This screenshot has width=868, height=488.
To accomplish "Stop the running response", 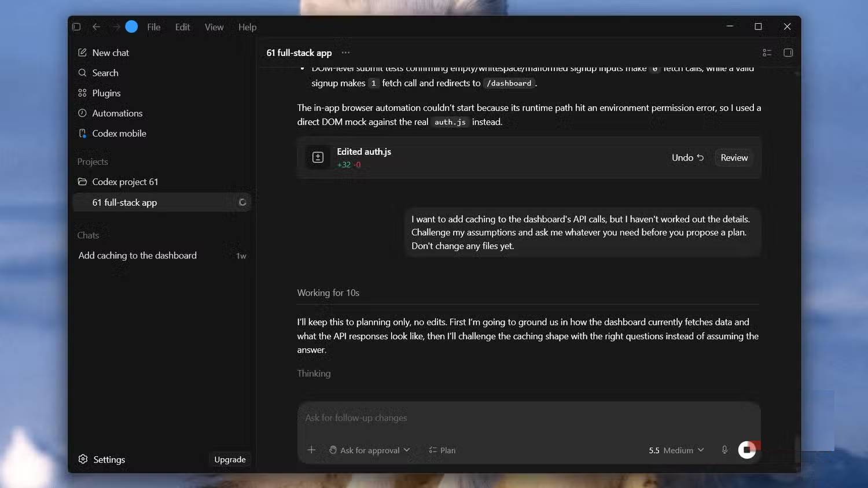I will tap(747, 450).
